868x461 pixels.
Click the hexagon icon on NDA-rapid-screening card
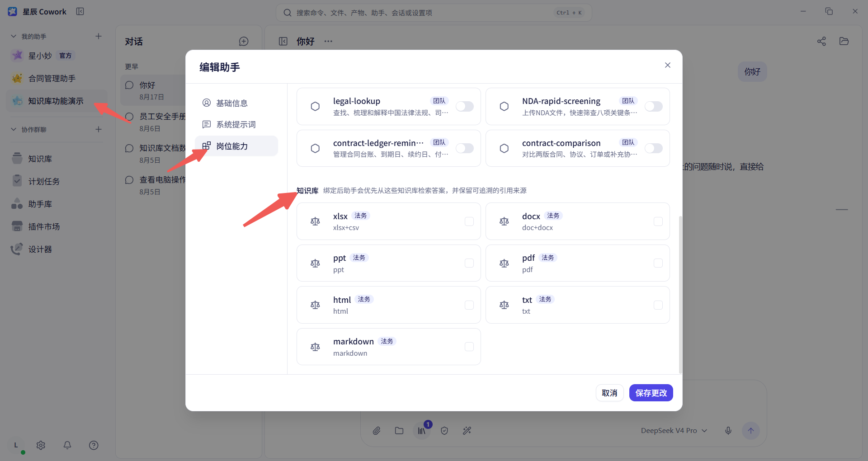click(504, 106)
